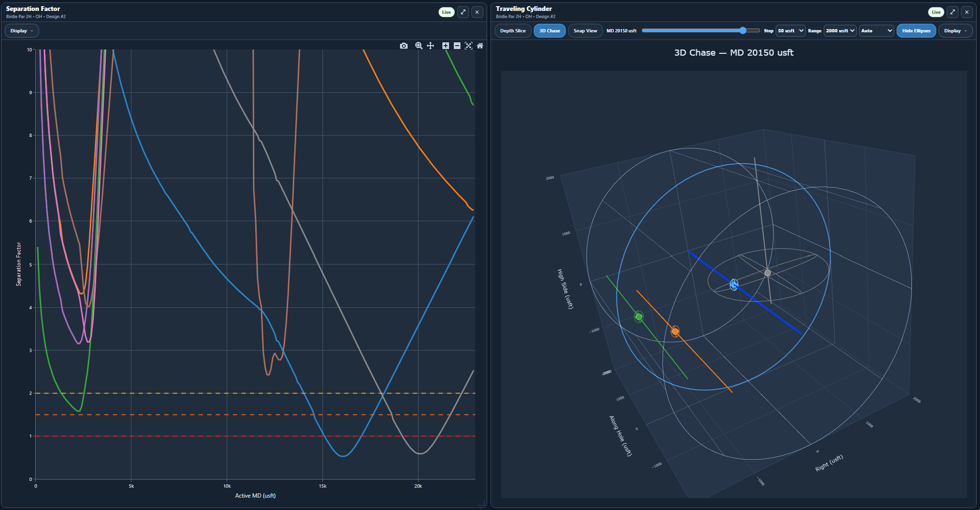
Task: Click the '10k' x-axis tick label
Action: (x=227, y=486)
